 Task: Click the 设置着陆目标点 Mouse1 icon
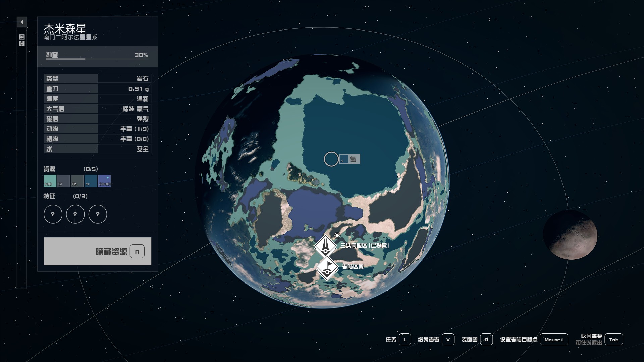[x=553, y=339]
